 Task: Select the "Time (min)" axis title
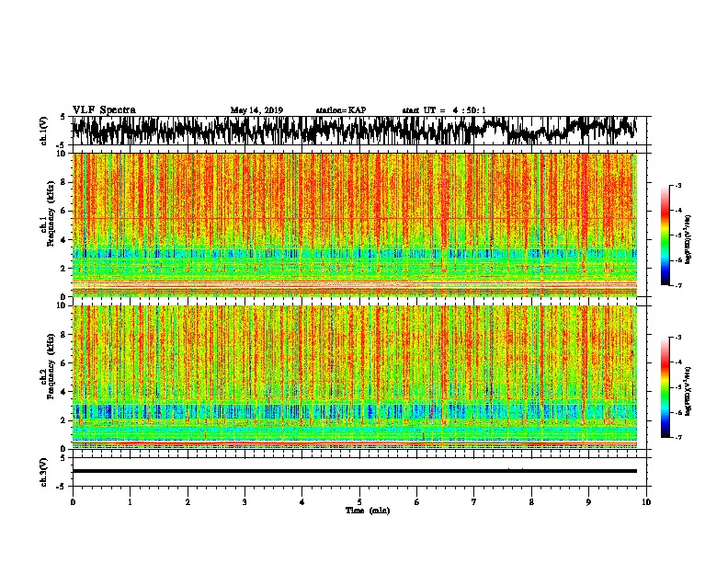(368, 511)
